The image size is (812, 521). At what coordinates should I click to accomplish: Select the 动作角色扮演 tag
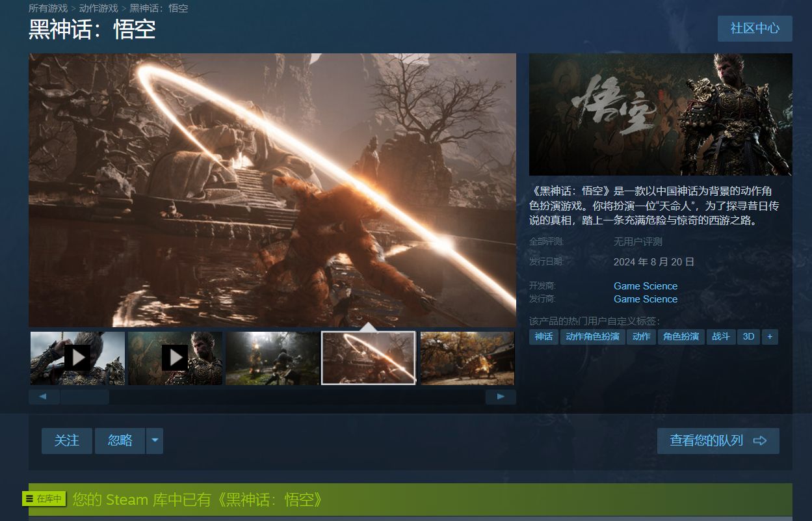[x=592, y=337]
